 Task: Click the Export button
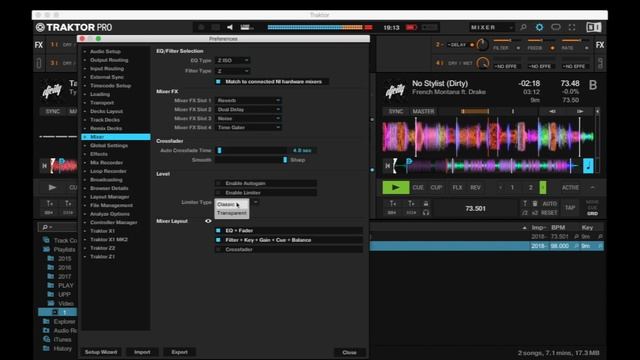179,352
